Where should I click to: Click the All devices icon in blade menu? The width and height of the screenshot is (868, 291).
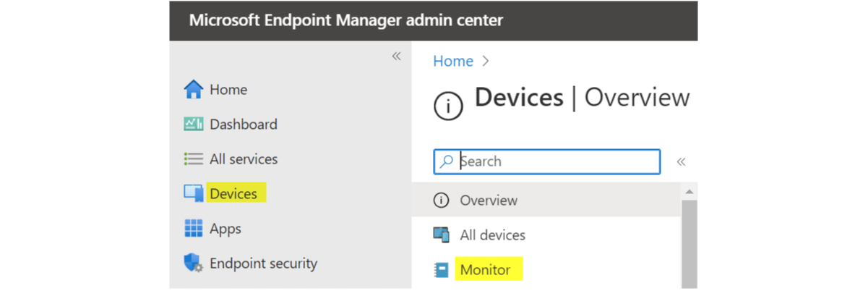[x=441, y=235]
